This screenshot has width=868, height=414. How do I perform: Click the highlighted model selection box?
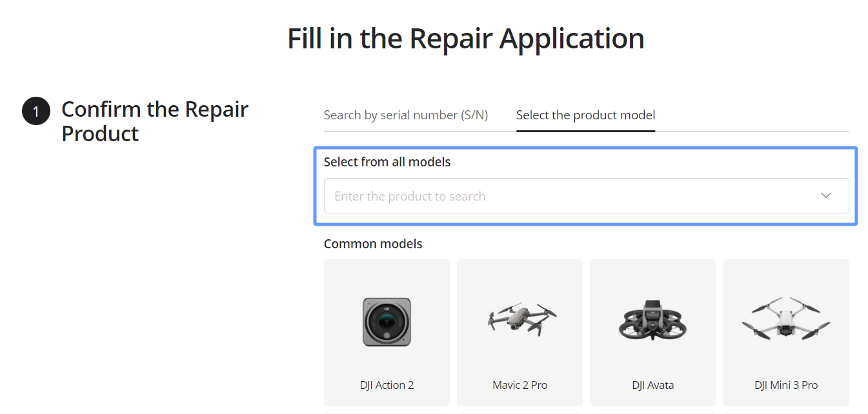585,186
